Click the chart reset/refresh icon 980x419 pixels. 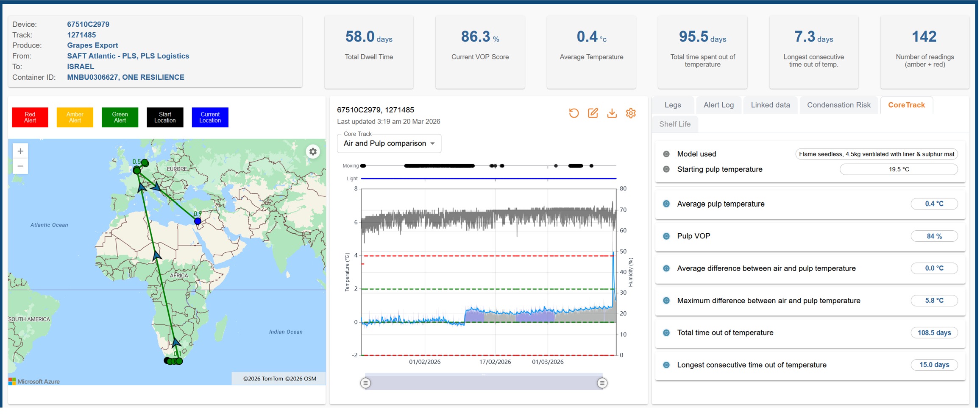click(574, 113)
